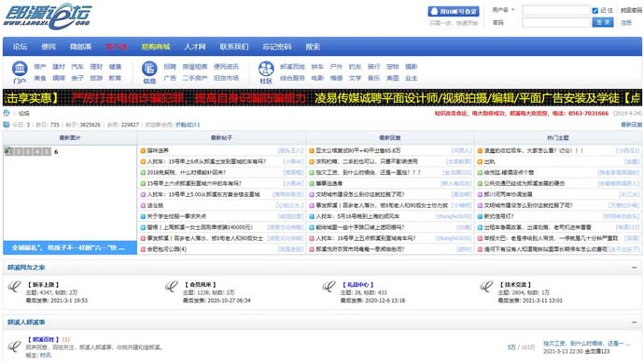Collapse the 郎溪网友之家 forum section
644x362 pixels.
634,268
